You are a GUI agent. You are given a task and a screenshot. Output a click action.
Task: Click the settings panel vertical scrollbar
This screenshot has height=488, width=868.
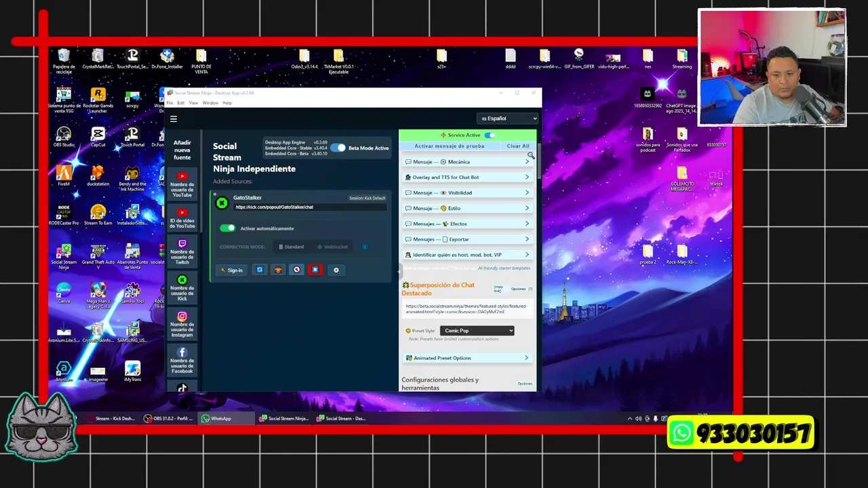coord(539,160)
